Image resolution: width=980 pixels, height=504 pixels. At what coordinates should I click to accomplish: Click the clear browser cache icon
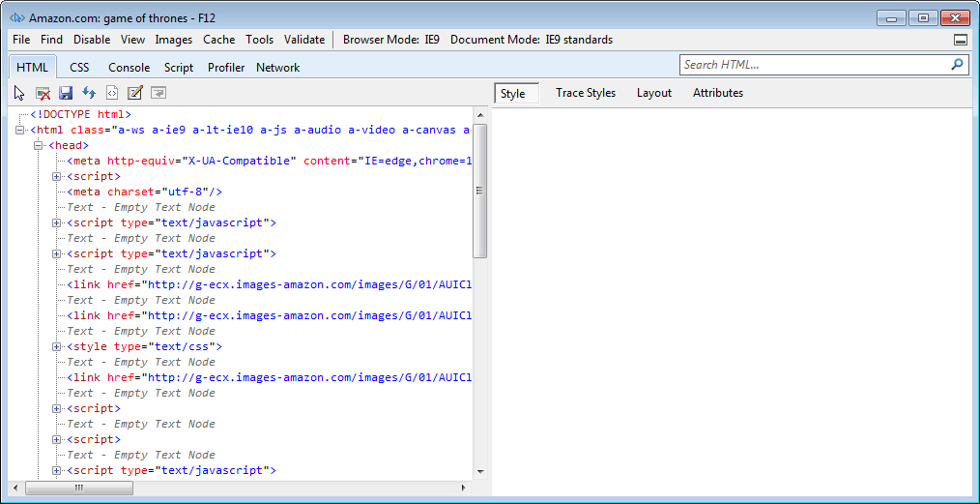point(43,93)
